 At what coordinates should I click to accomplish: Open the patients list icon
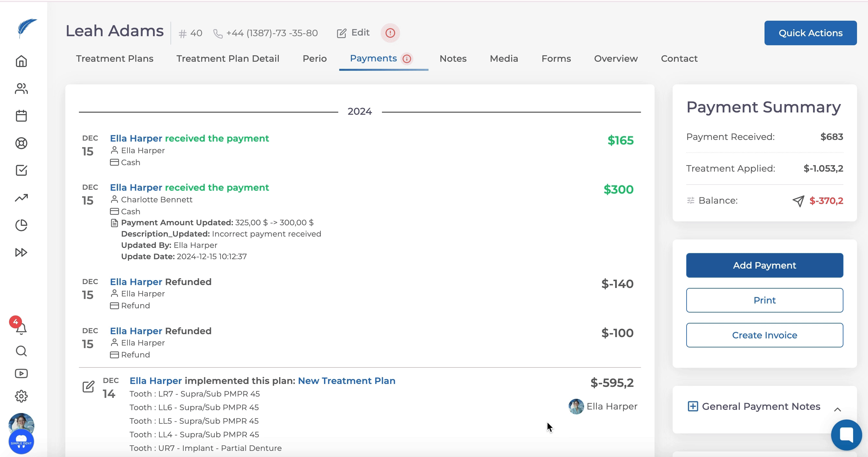click(21, 89)
